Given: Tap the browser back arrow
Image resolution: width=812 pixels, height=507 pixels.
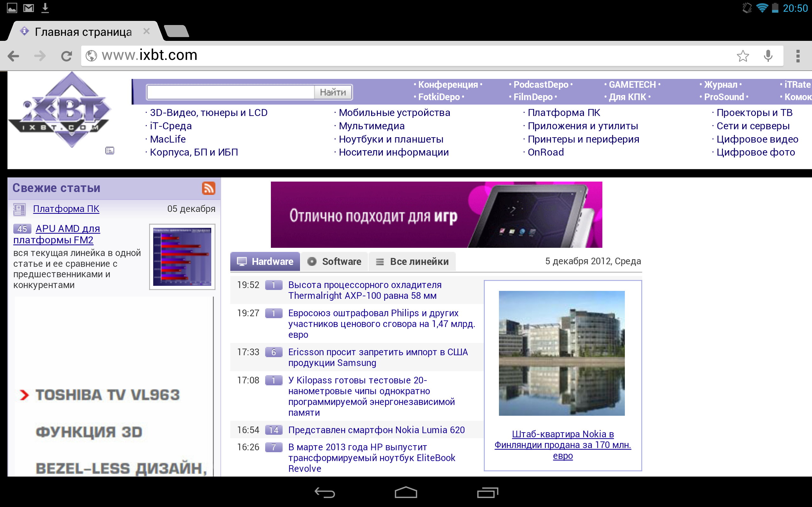Looking at the screenshot, I should pos(13,56).
